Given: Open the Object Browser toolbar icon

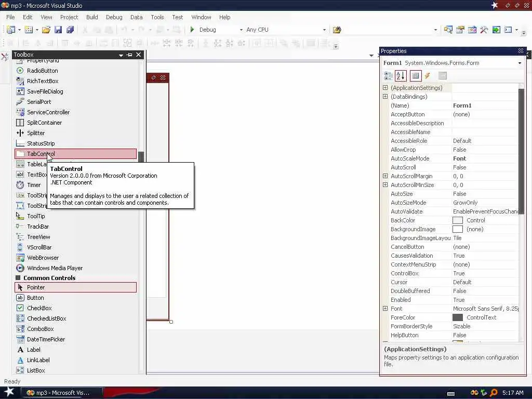Looking at the screenshot, I should coord(472,30).
